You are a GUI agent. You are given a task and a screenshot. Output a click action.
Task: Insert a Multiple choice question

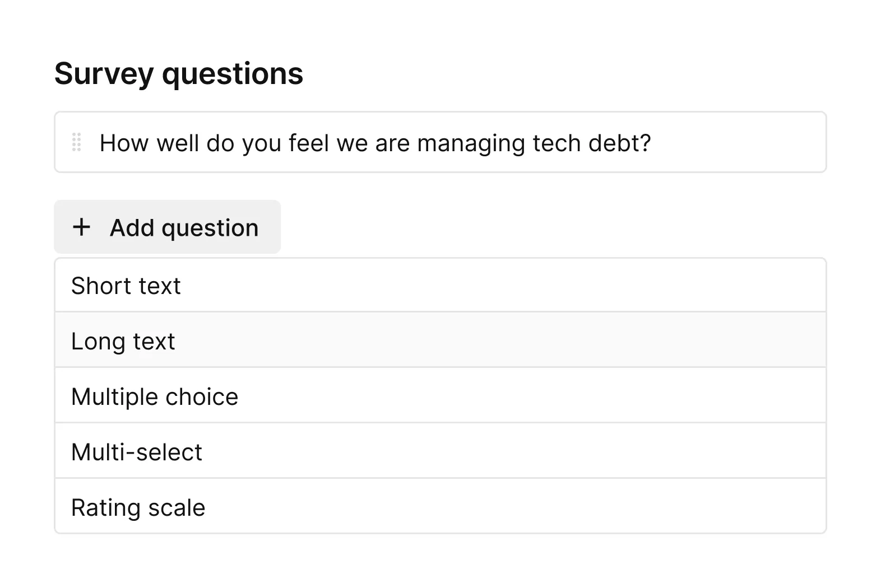[440, 395]
